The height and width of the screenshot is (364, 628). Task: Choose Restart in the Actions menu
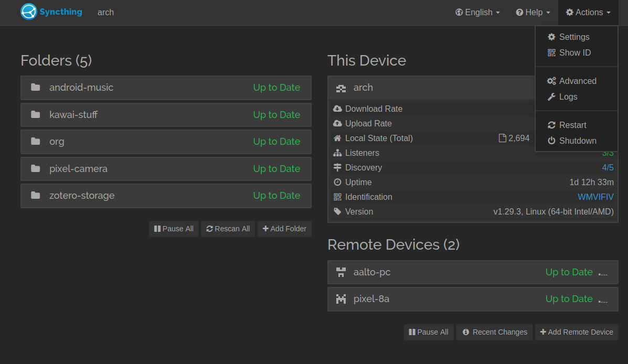pos(572,125)
